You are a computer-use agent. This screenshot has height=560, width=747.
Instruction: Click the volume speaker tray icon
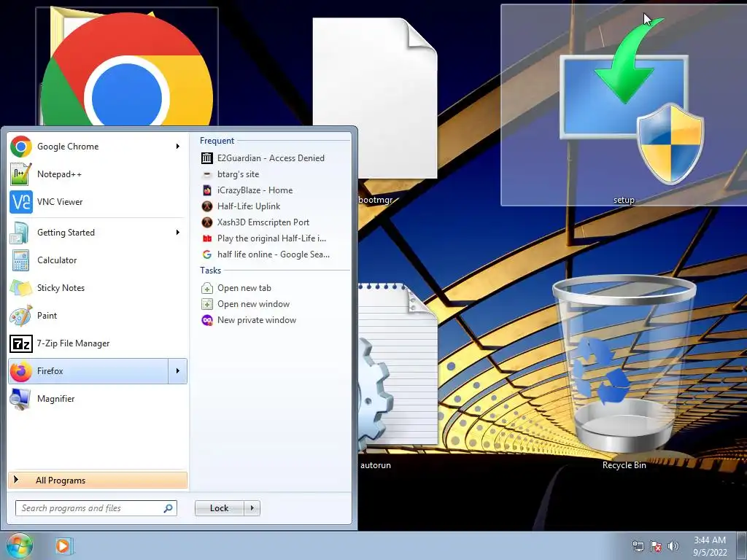point(673,546)
